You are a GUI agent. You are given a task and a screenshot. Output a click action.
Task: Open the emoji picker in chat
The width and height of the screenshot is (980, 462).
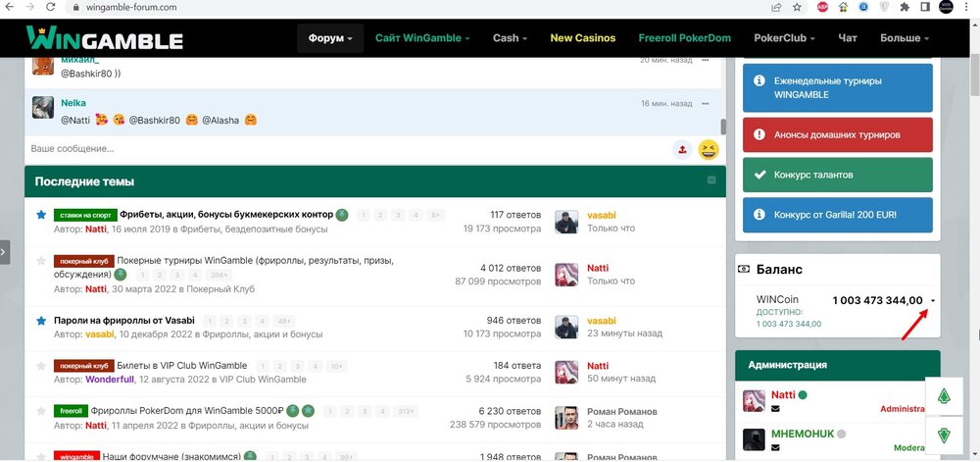(708, 149)
